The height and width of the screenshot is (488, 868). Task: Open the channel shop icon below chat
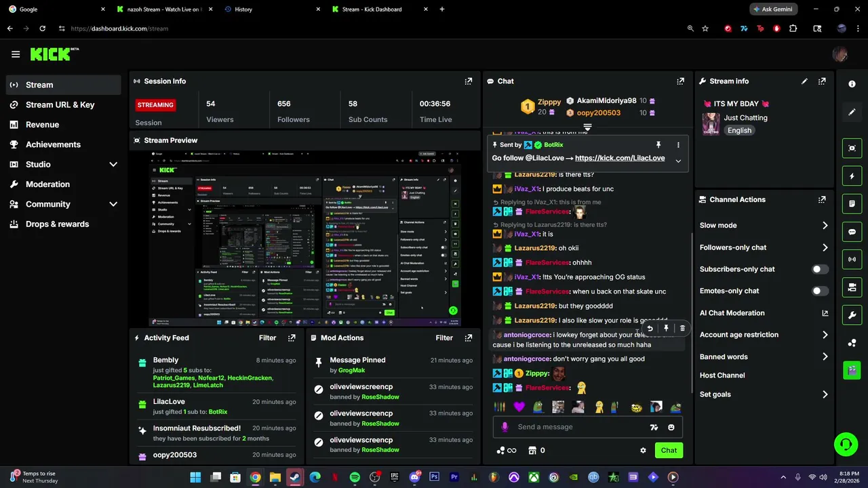tap(532, 450)
